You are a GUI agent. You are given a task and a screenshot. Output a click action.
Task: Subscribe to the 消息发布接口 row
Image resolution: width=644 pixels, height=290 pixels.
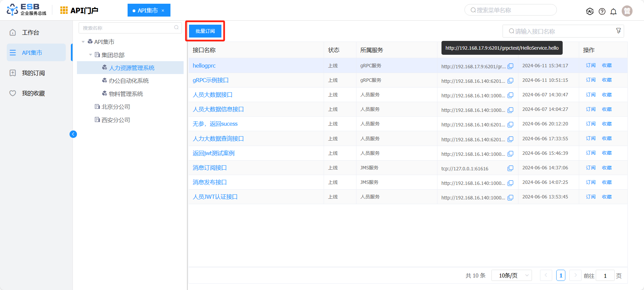590,182
